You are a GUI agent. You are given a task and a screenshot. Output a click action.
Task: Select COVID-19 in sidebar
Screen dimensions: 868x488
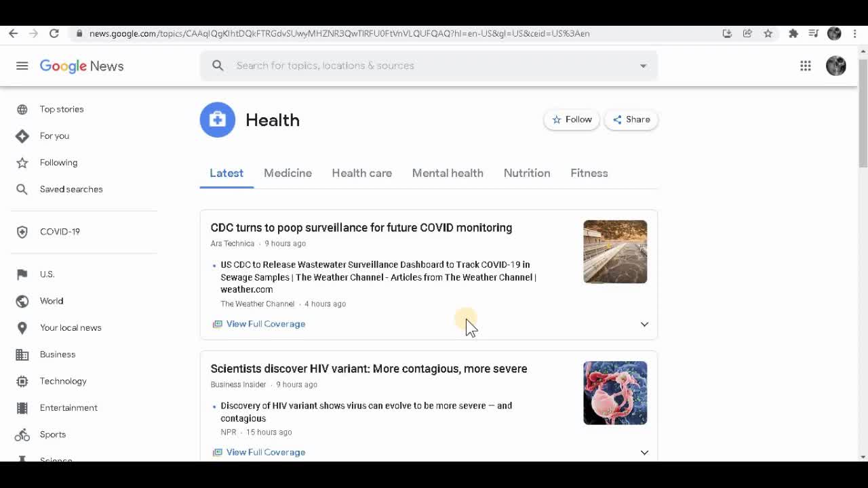[x=60, y=232]
